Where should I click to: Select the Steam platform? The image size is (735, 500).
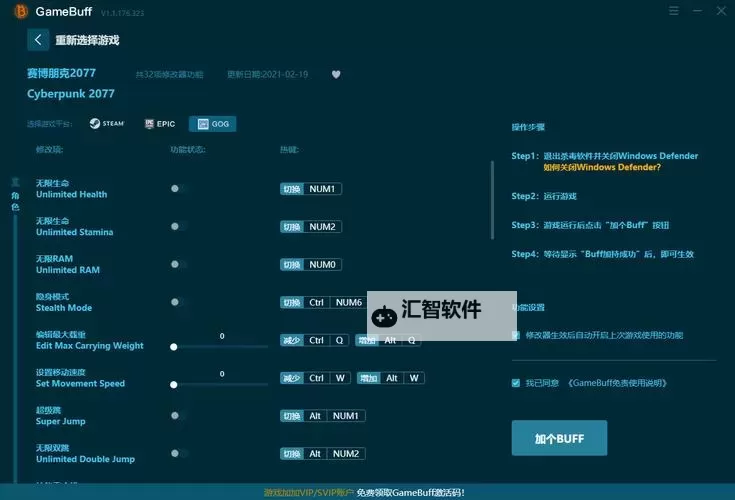click(107, 123)
